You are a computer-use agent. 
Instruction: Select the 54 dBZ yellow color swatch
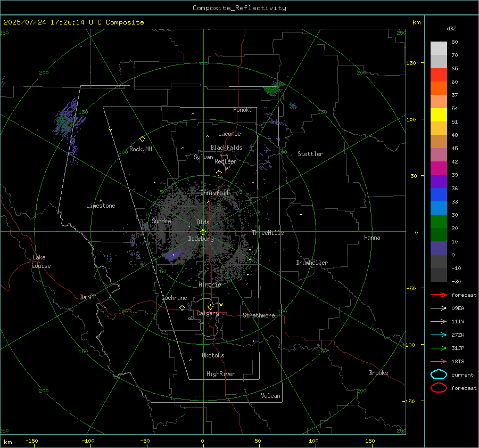439,115
